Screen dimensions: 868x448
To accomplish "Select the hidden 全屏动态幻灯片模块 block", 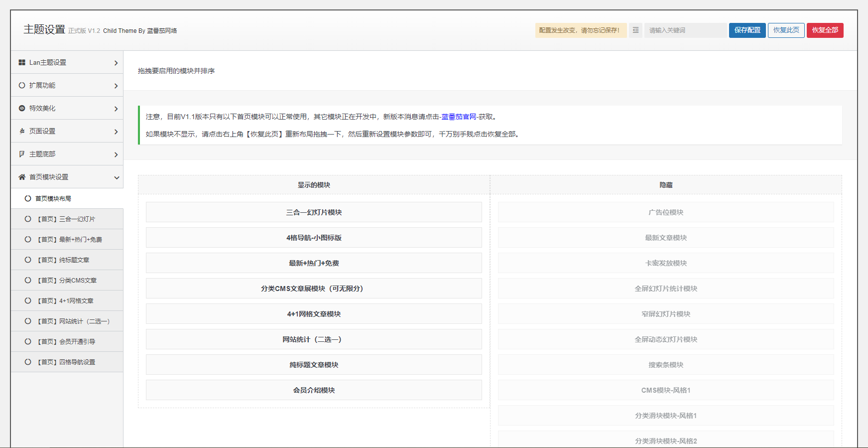I will click(666, 339).
